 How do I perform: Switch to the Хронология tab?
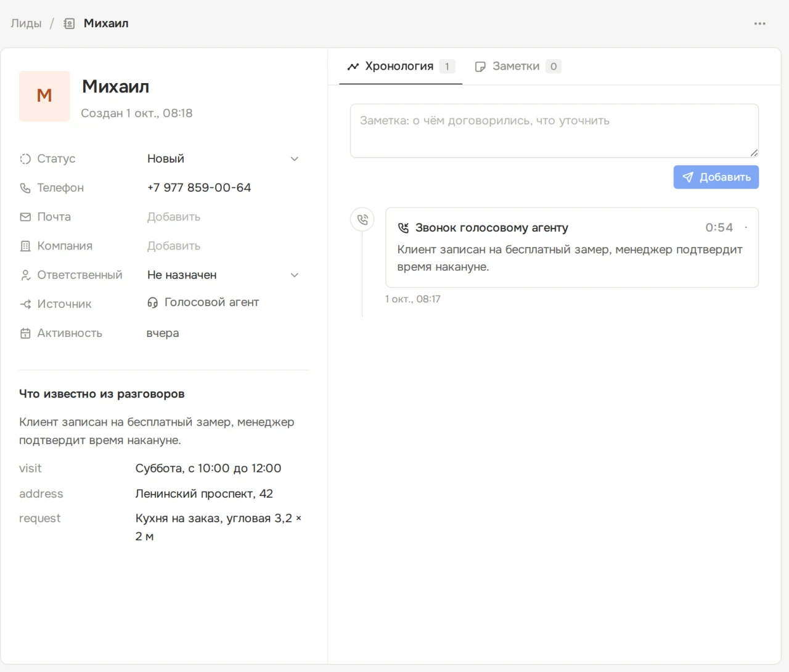coord(401,67)
